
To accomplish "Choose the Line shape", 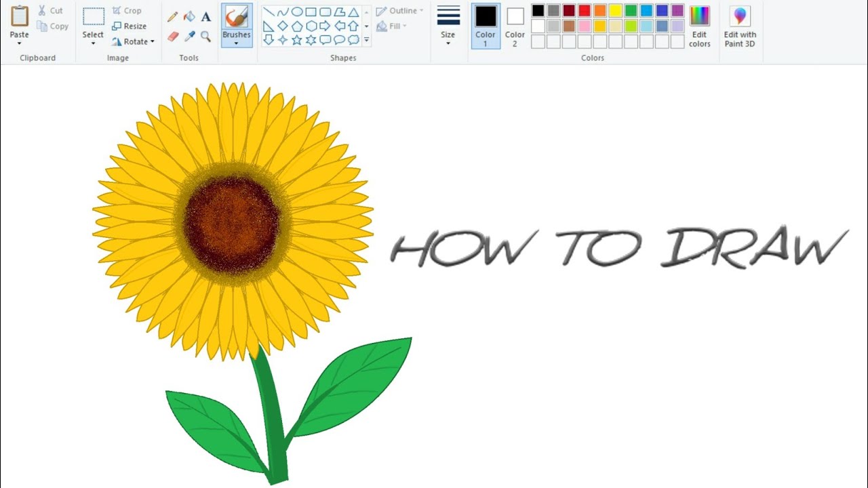I will coord(269,12).
